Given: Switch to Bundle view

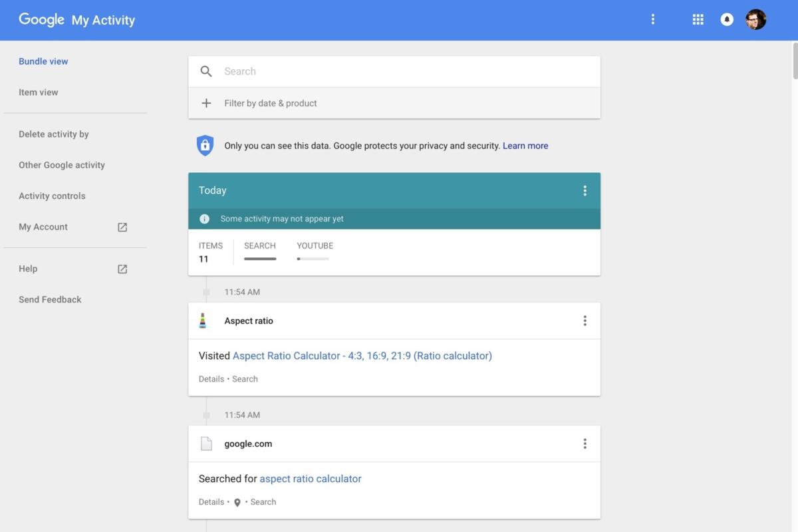Looking at the screenshot, I should point(43,61).
